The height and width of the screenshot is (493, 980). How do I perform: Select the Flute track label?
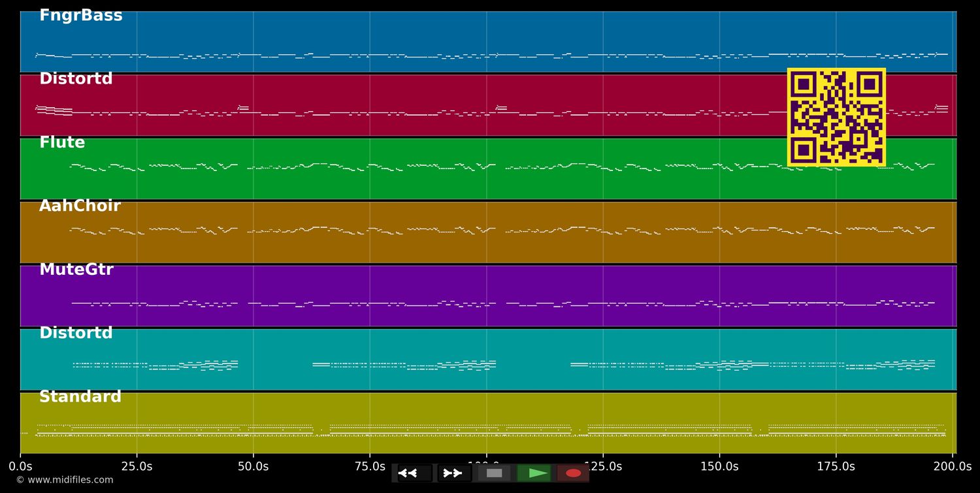(62, 142)
